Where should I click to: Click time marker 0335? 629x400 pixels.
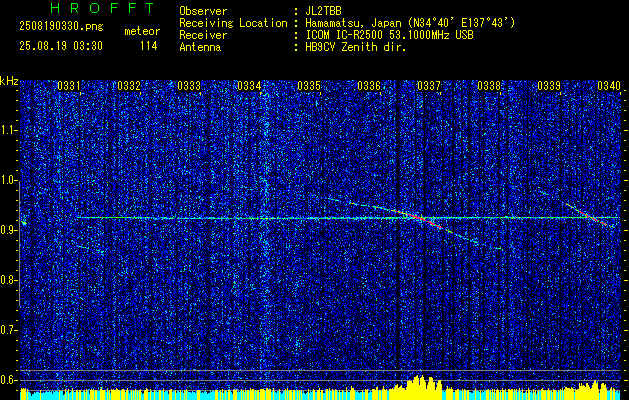tap(309, 86)
